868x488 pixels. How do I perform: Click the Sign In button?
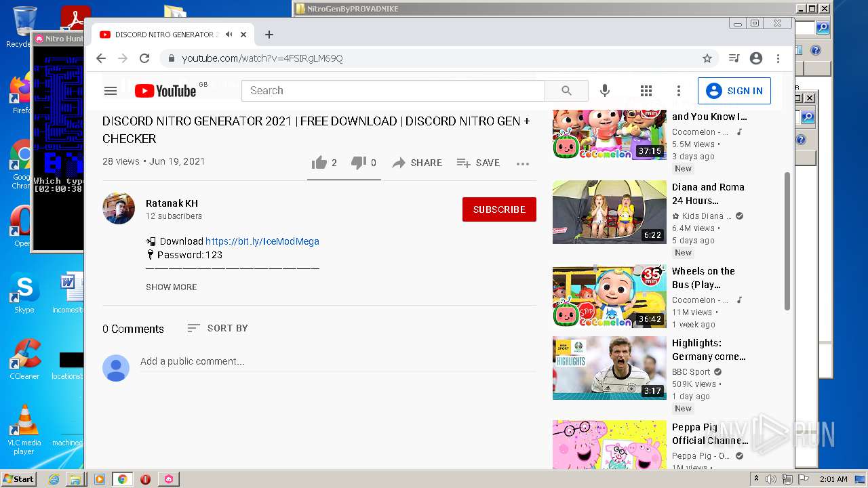[734, 91]
